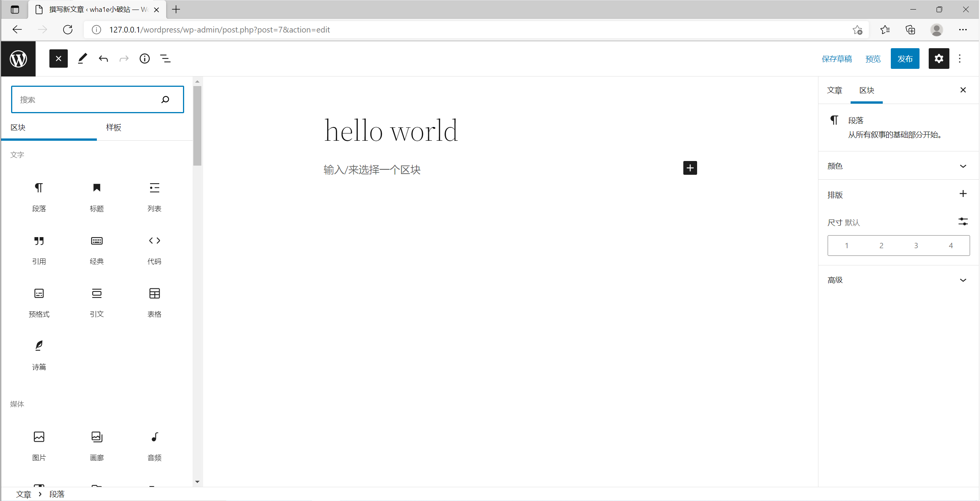The height and width of the screenshot is (501, 980).
Task: Switch to the 样板 patterns tab
Action: pos(114,127)
